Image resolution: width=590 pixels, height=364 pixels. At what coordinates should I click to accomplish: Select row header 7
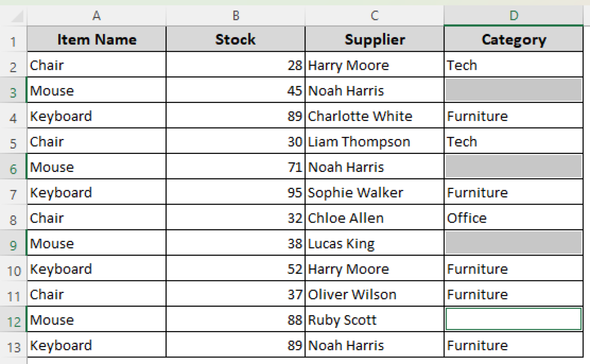tap(13, 192)
